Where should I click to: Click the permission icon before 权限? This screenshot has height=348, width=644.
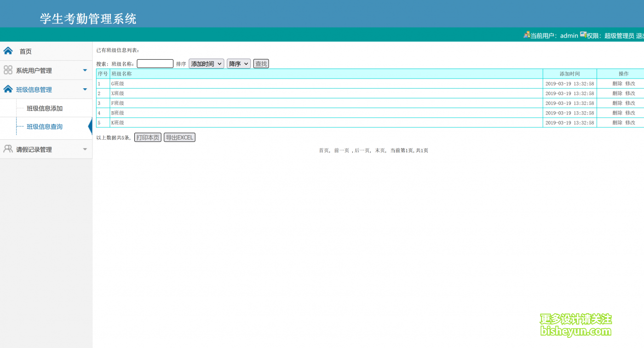pos(583,34)
